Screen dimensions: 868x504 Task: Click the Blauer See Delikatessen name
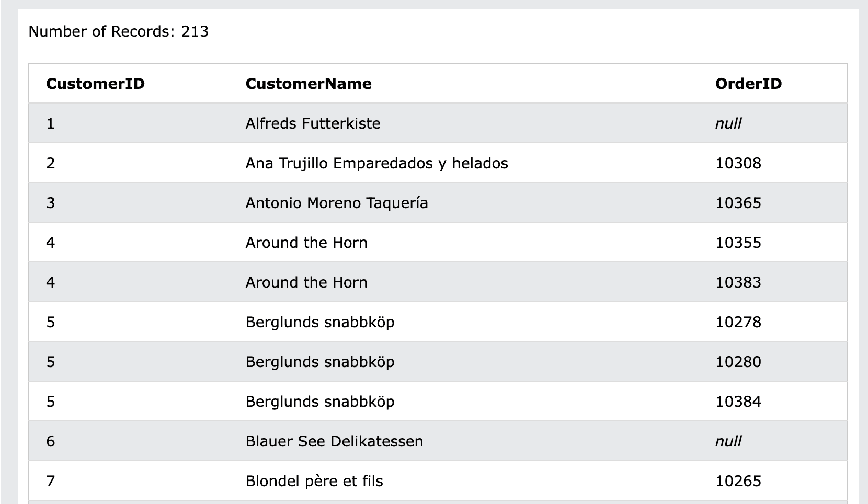coord(334,441)
